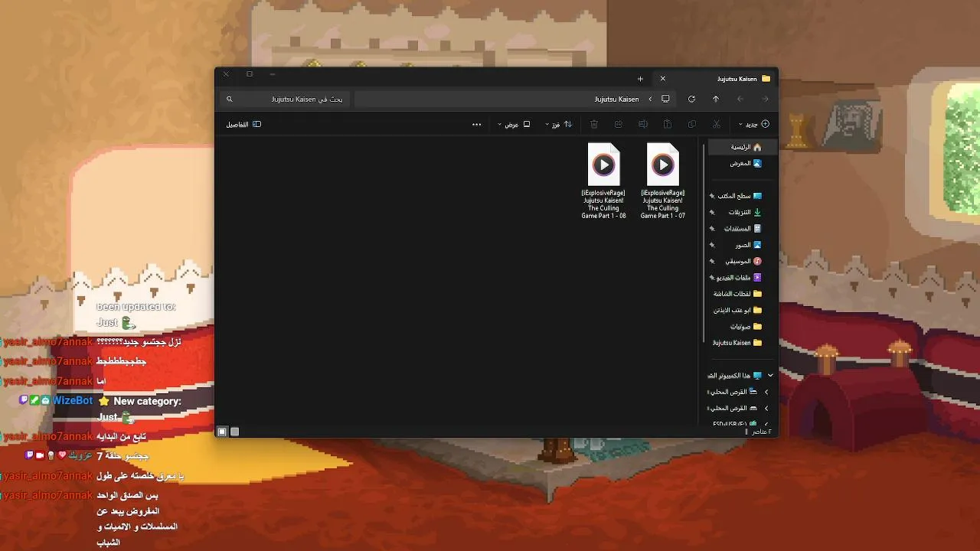The height and width of the screenshot is (551, 980).
Task: Select the Culling Game Part 1 - 08 video file
Action: pos(604,181)
